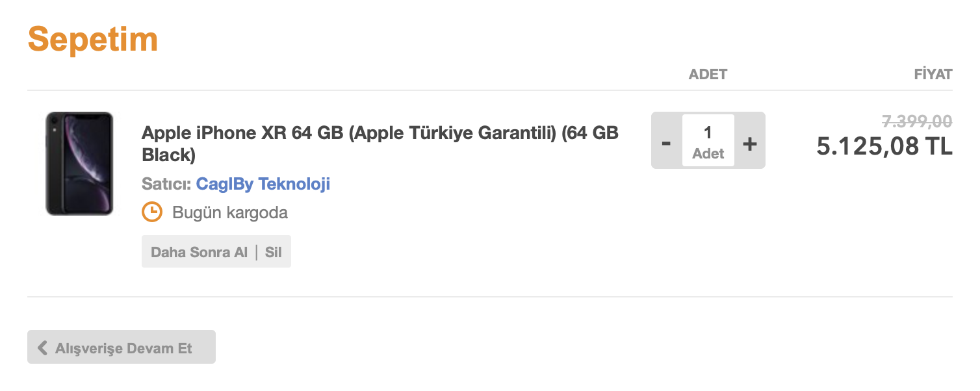Increase quantity with the plus button
The width and height of the screenshot is (980, 391).
coord(750,141)
